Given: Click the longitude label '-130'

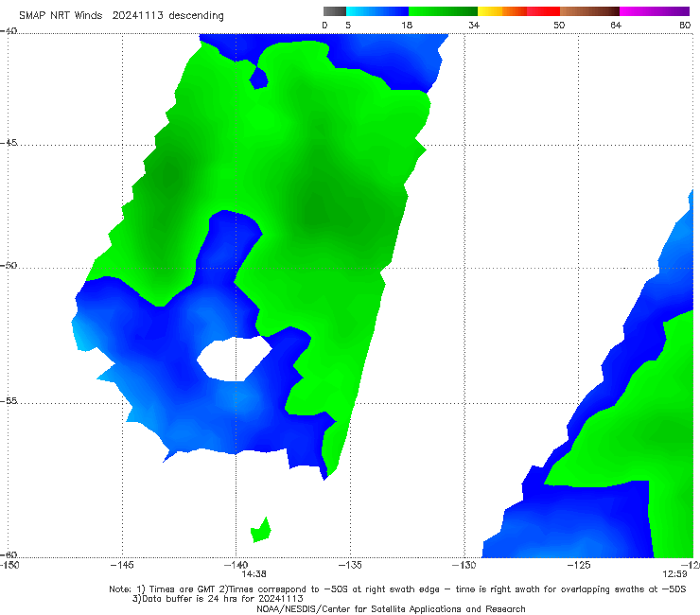Looking at the screenshot, I should point(464,565).
